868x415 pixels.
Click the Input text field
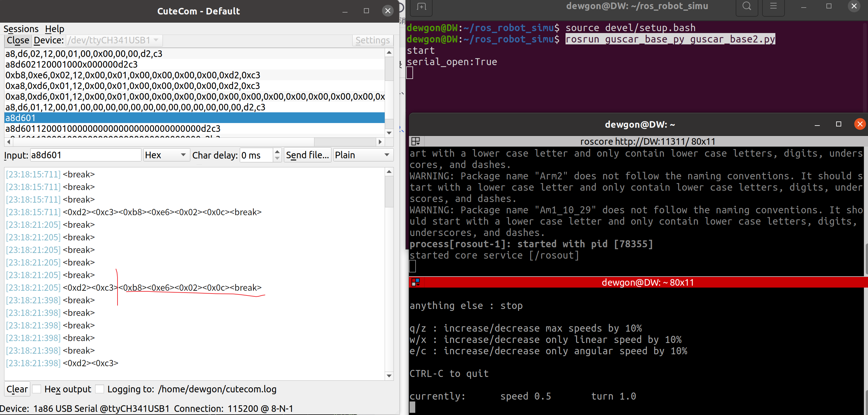(x=85, y=155)
